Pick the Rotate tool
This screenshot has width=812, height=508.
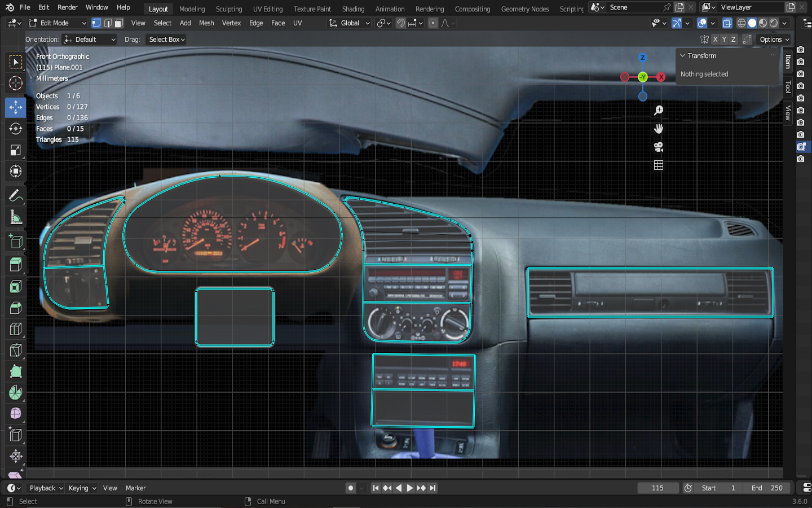click(16, 129)
